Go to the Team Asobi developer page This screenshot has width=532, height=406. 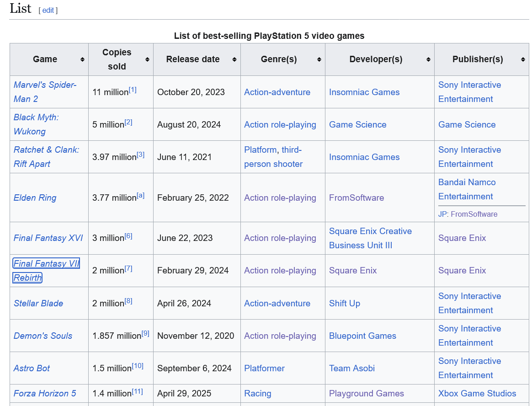351,369
